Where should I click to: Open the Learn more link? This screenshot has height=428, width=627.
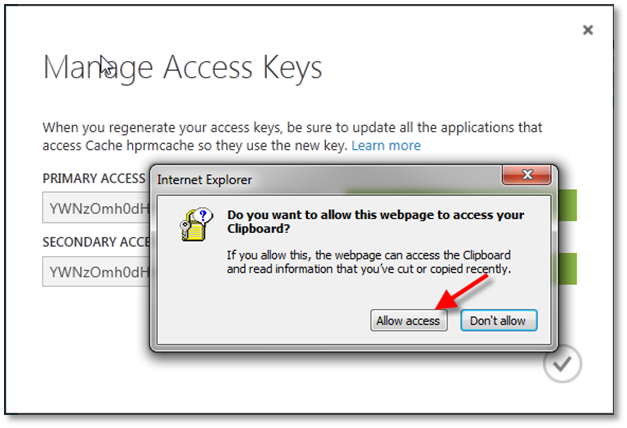click(x=385, y=146)
